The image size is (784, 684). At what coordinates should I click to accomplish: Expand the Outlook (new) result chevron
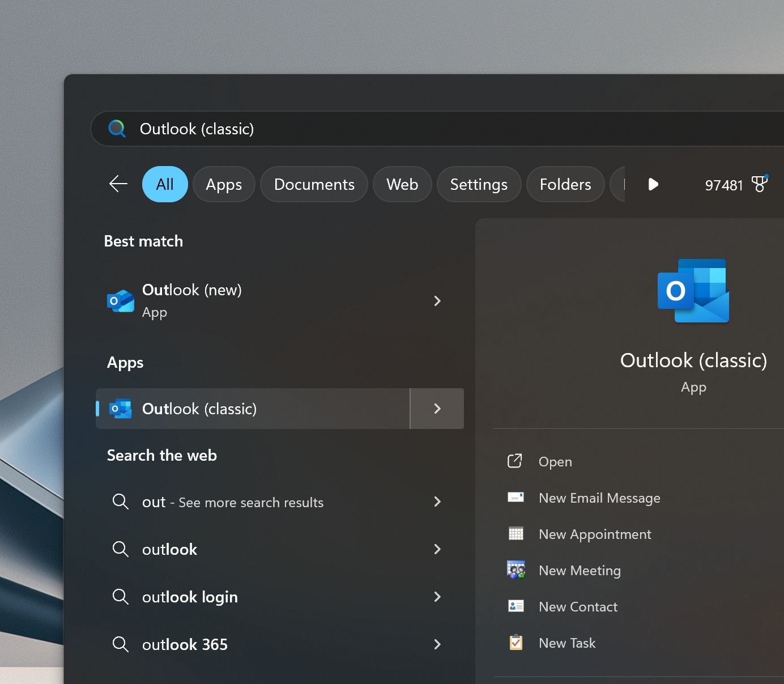[437, 301]
